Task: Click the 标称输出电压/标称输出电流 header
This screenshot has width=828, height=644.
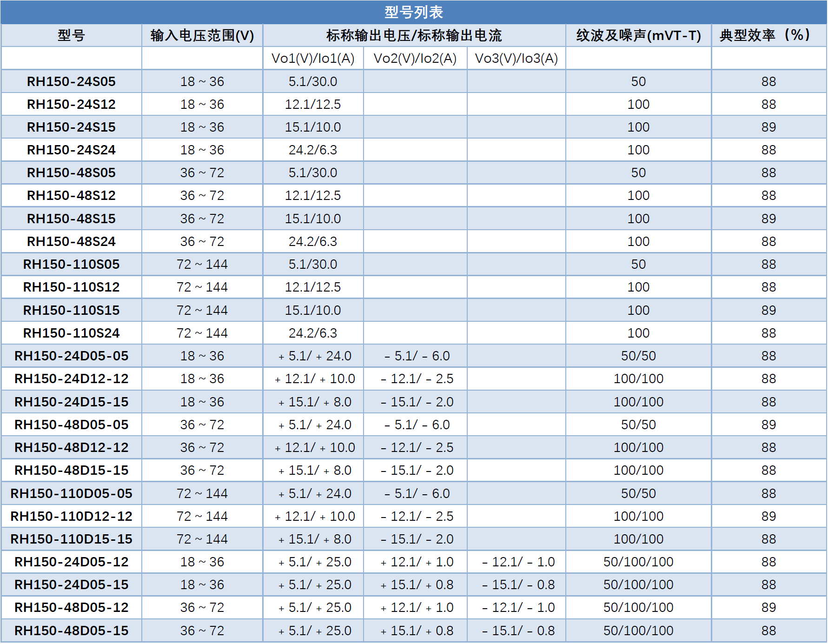Action: coord(414,35)
